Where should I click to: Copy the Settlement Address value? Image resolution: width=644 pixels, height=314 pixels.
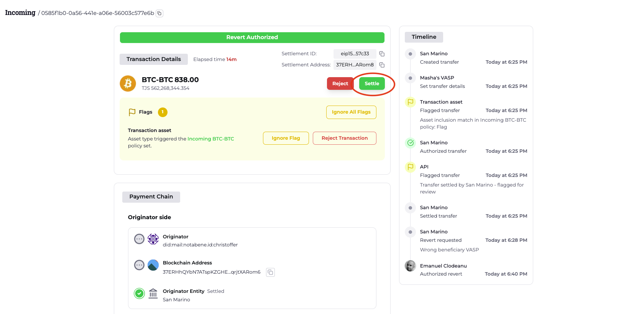click(x=382, y=65)
